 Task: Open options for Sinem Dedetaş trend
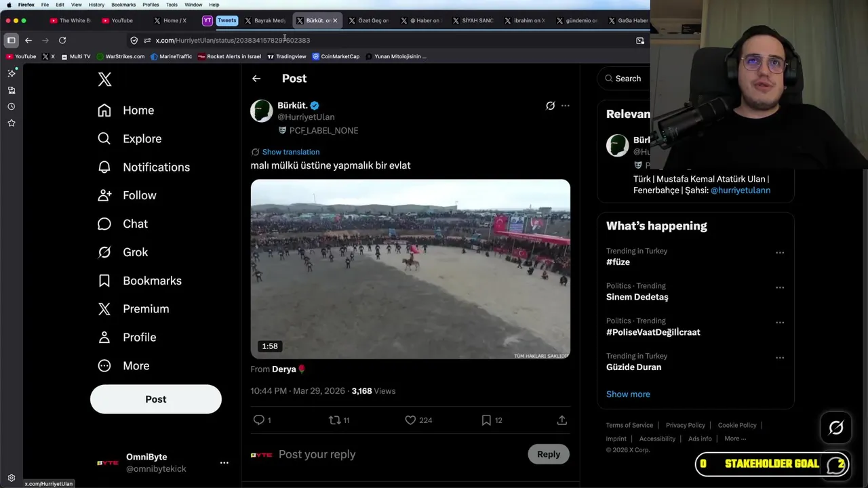pos(780,287)
